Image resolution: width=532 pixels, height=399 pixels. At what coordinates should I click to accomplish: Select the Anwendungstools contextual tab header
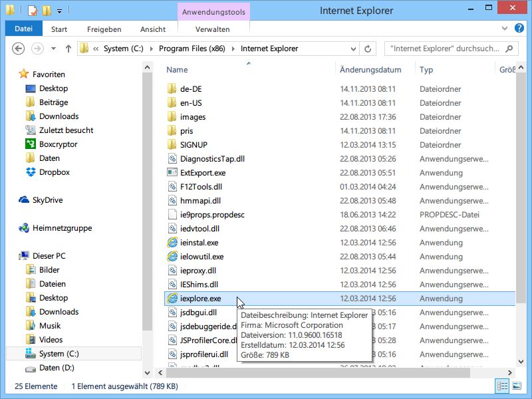[213, 12]
